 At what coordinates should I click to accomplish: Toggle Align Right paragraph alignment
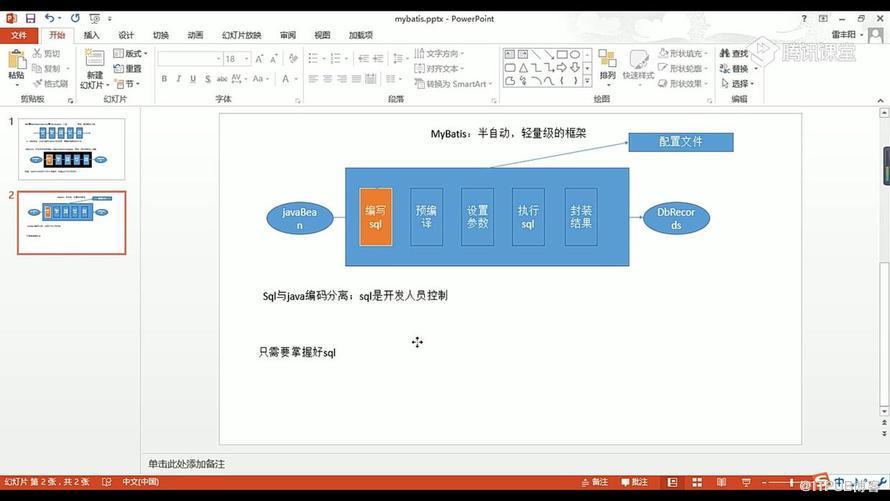click(x=342, y=79)
